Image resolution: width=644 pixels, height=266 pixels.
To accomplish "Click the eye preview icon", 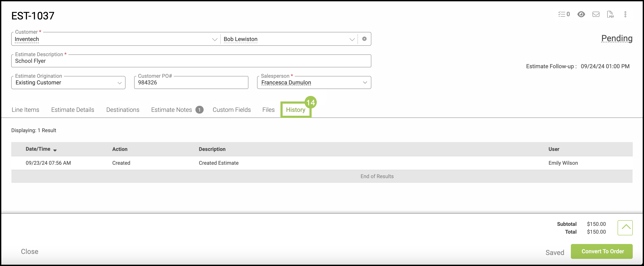I will [581, 14].
